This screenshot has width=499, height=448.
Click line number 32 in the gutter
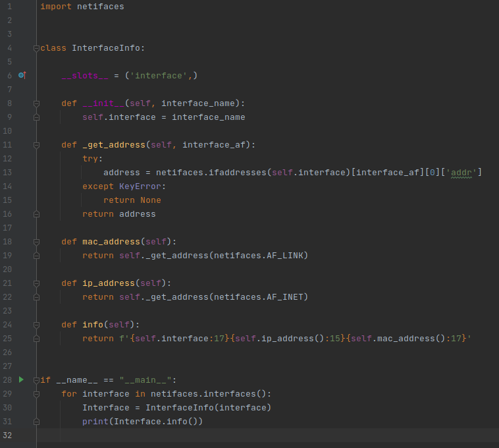pos(7,435)
